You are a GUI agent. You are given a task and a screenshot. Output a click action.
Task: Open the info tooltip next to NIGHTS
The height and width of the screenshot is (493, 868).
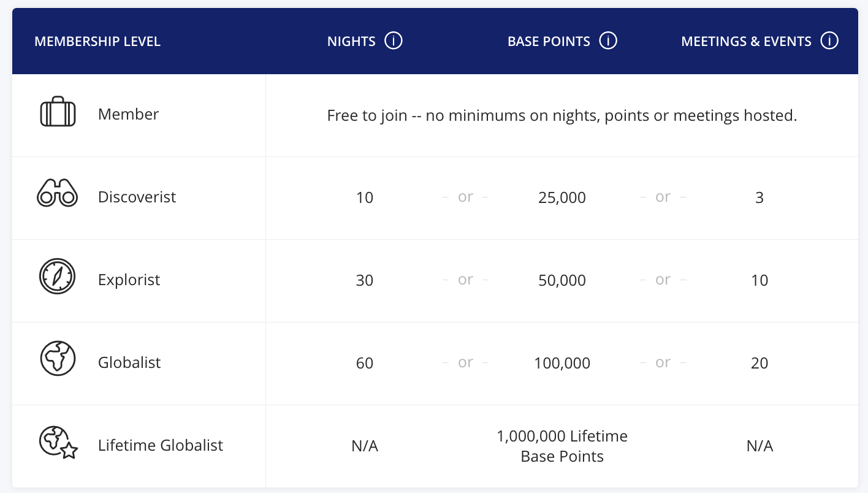(x=393, y=40)
